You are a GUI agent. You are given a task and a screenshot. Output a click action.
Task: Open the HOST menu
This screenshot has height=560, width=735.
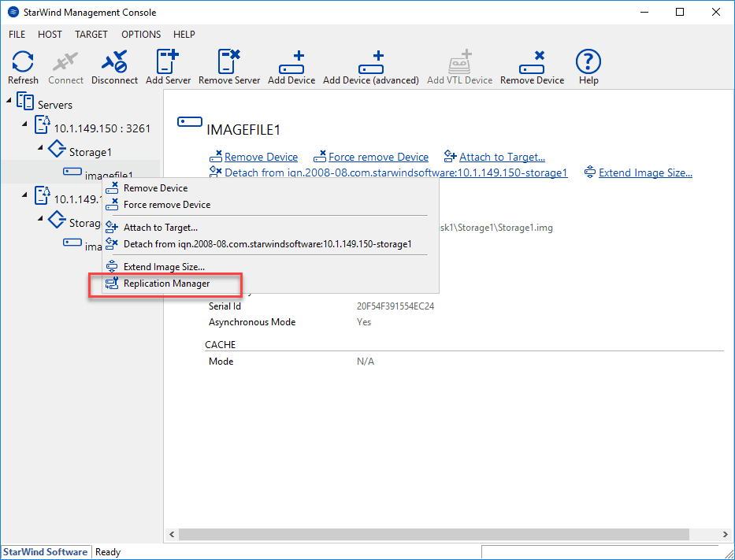pos(50,34)
